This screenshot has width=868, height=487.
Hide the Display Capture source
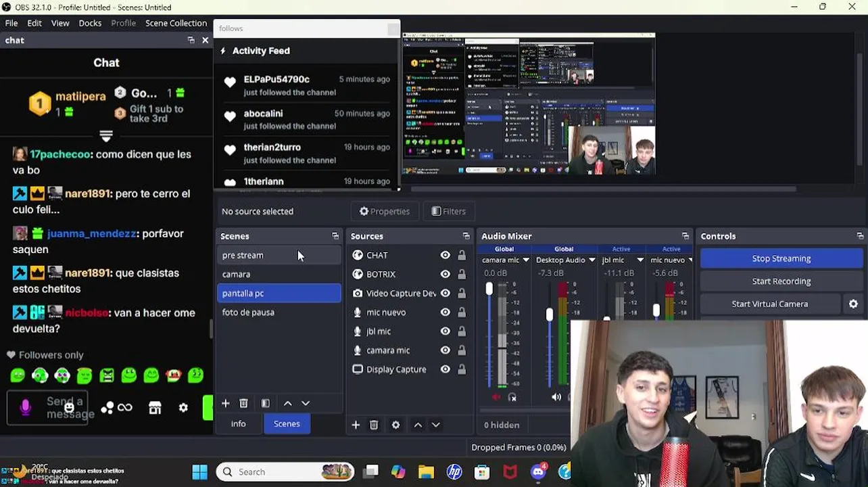click(445, 369)
